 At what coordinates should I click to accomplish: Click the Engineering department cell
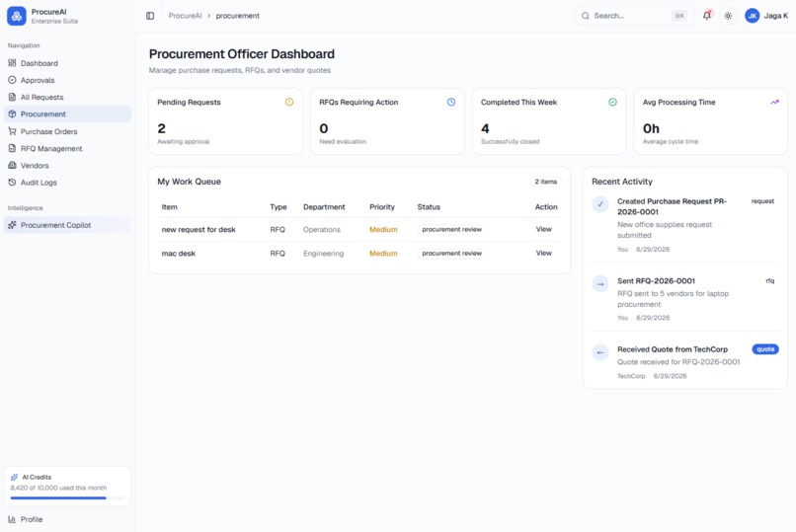tap(323, 253)
